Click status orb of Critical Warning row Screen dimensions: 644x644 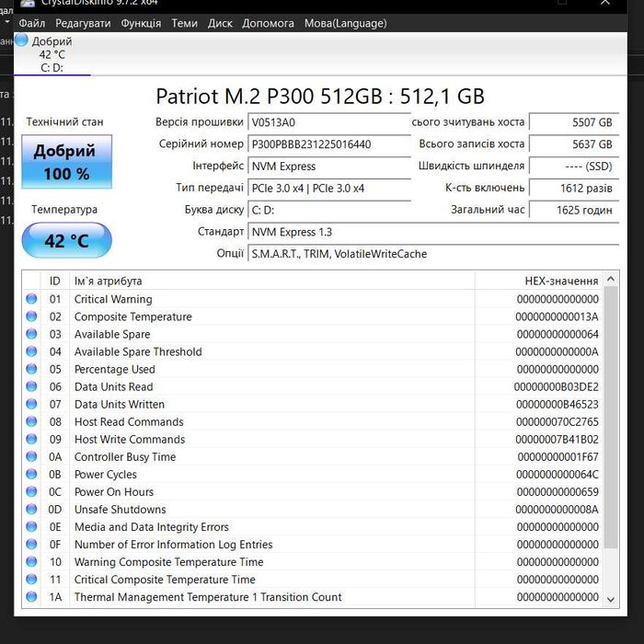click(x=31, y=299)
